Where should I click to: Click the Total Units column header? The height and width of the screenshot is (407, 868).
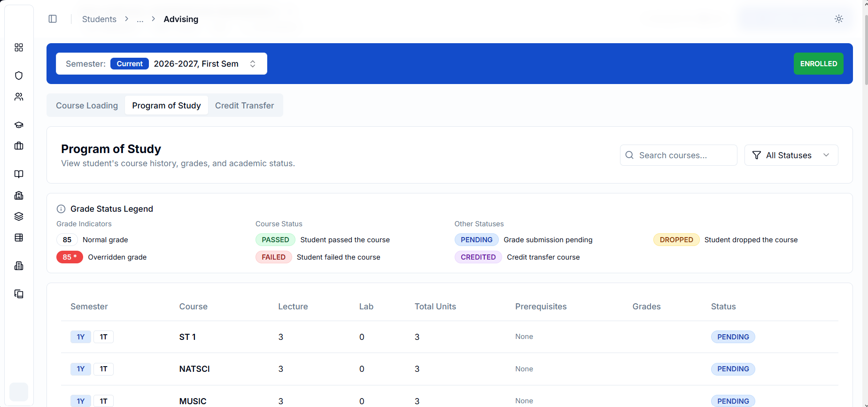pos(435,307)
